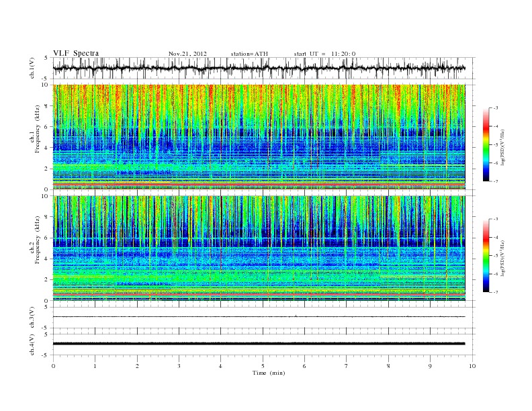This screenshot has width=532, height=411.
Task: Click the "ch.2 Frequency (kHz)" axis label
Action: coord(35,240)
